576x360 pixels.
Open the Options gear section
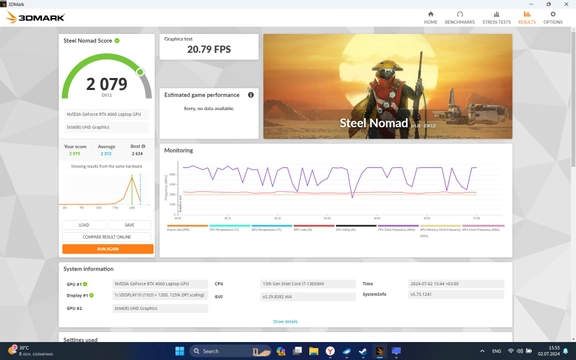(553, 18)
